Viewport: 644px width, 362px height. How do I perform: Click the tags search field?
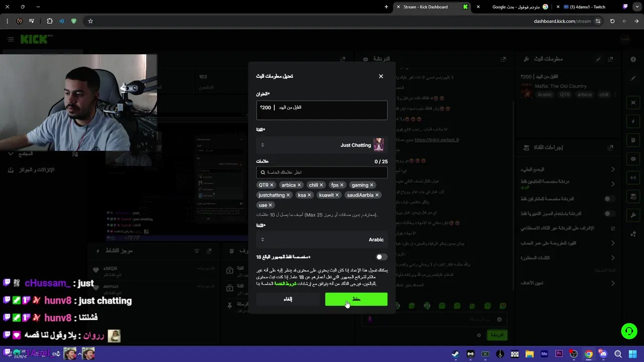pos(321,172)
